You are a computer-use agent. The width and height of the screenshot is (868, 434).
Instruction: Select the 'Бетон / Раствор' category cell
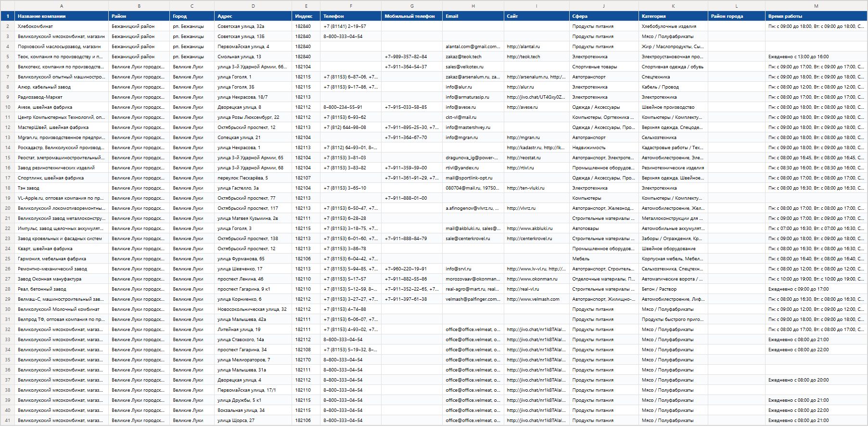(673, 289)
